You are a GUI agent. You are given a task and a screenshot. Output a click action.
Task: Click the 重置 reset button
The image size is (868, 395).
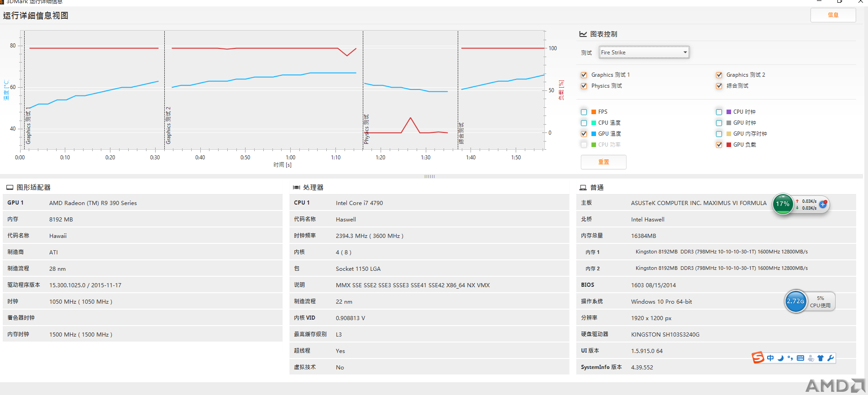click(x=603, y=162)
